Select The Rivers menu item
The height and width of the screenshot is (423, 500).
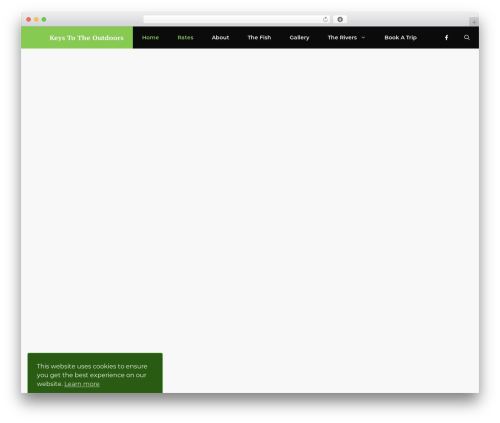(342, 38)
